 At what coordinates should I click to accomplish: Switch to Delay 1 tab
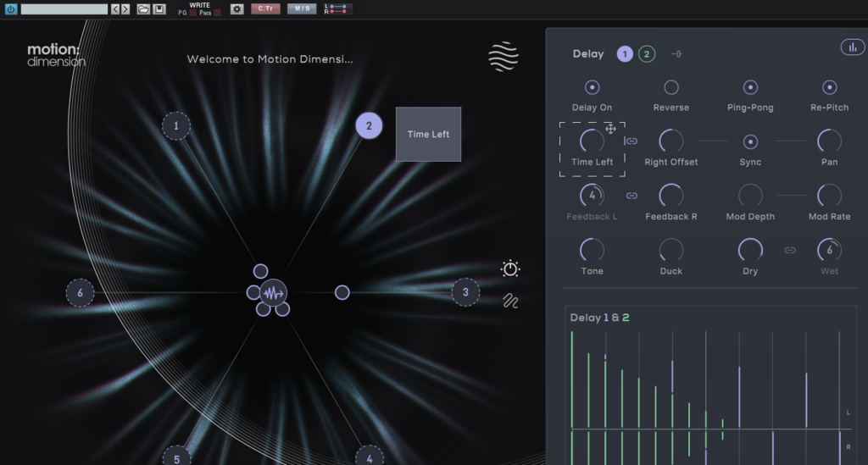pos(625,53)
